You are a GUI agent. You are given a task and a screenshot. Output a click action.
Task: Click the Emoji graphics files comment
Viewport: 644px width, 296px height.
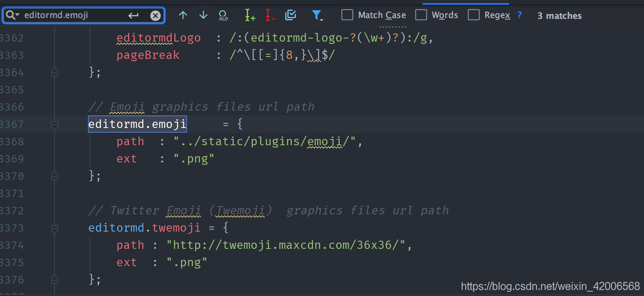click(x=201, y=107)
